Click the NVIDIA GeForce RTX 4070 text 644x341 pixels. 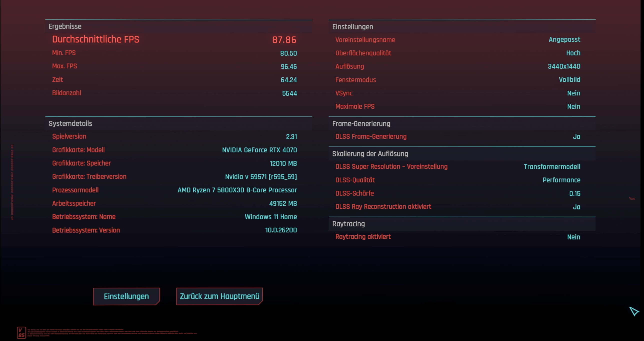[x=259, y=150]
